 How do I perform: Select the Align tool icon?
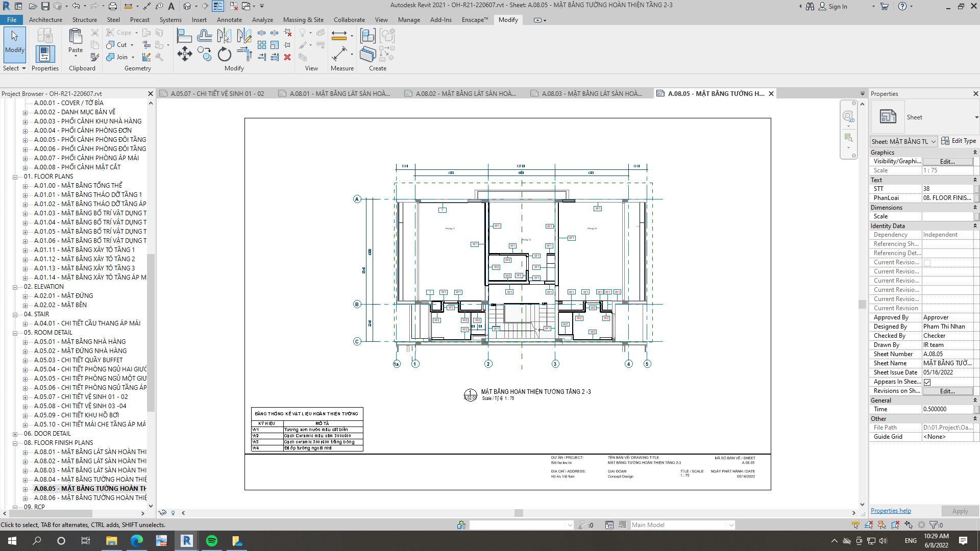coord(184,36)
